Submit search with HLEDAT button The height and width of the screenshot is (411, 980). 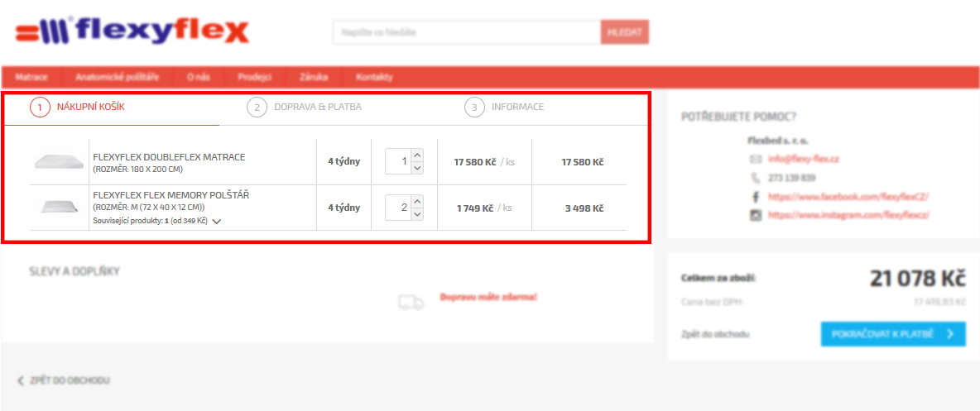pyautogui.click(x=625, y=32)
